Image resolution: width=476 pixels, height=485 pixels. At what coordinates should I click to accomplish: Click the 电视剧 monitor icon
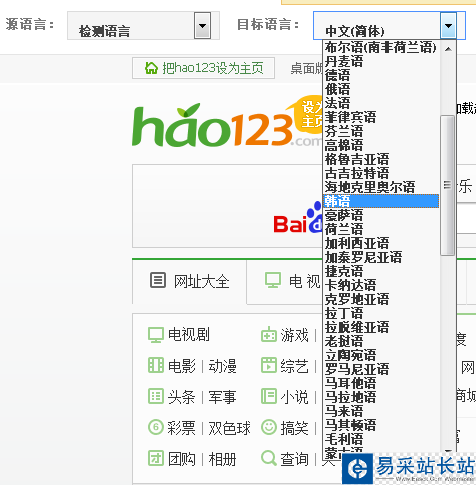click(156, 335)
